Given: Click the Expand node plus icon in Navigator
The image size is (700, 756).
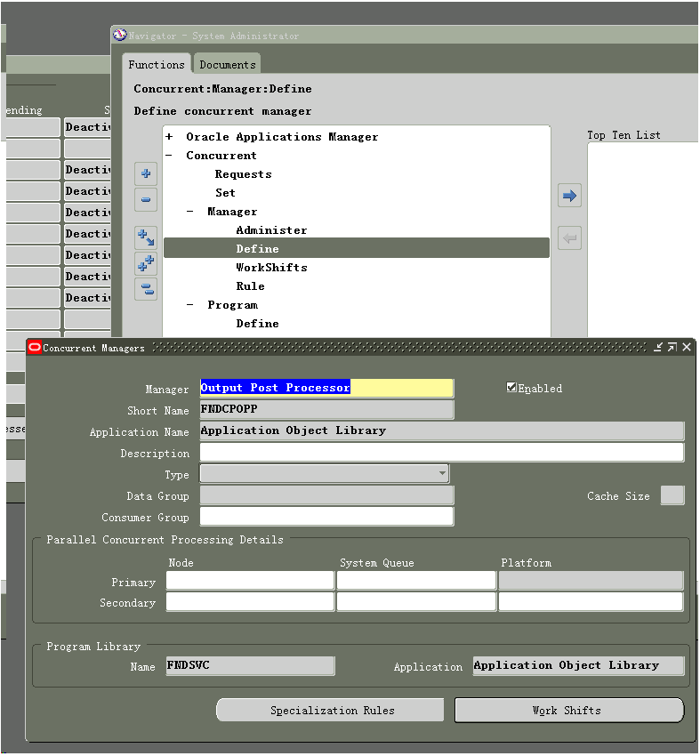Looking at the screenshot, I should [146, 173].
